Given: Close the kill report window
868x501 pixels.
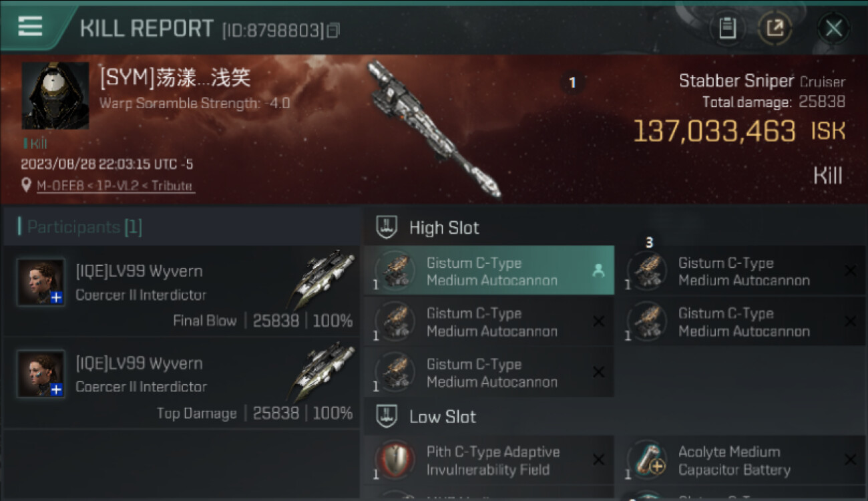Looking at the screenshot, I should (x=833, y=28).
